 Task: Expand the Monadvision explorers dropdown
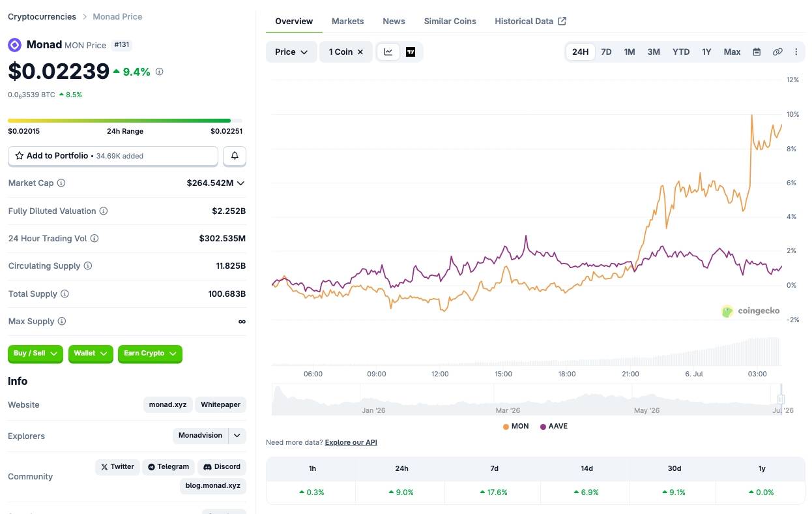(x=237, y=436)
